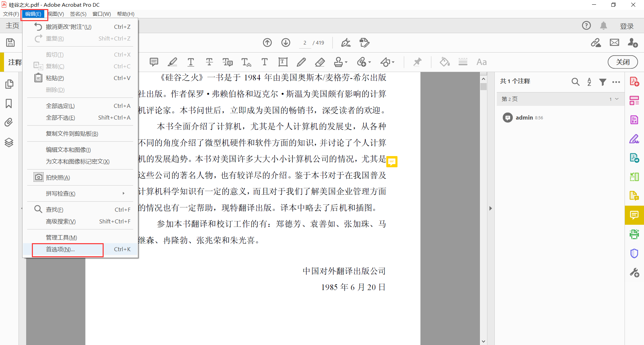Click Undo 撤消更改"附注" menu entry
The image size is (644, 345).
pos(80,27)
